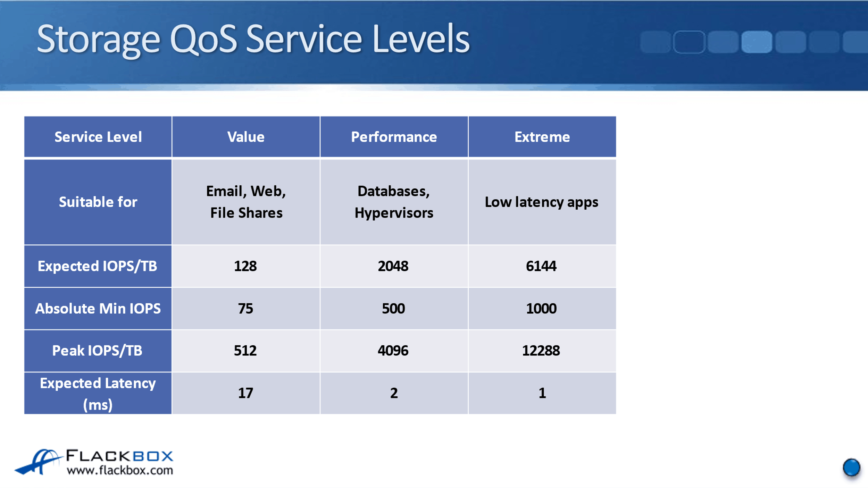Click the blue circle at bottom right

coord(851,468)
